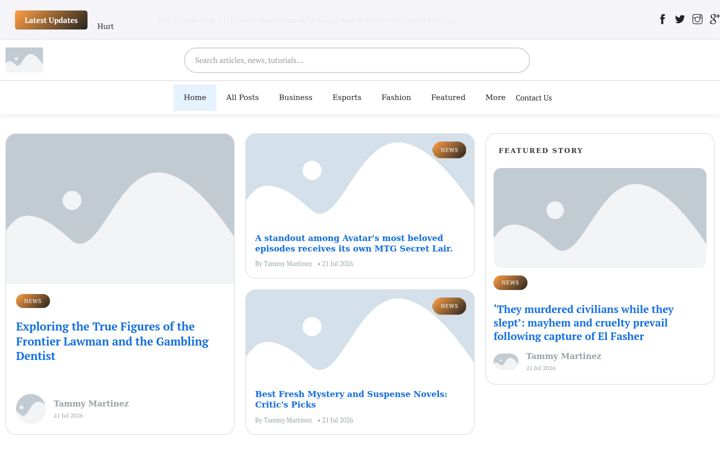This screenshot has width=720, height=450.
Task: Open 'Best Fresh Mystery and Suspense Novels' article
Action: [351, 399]
